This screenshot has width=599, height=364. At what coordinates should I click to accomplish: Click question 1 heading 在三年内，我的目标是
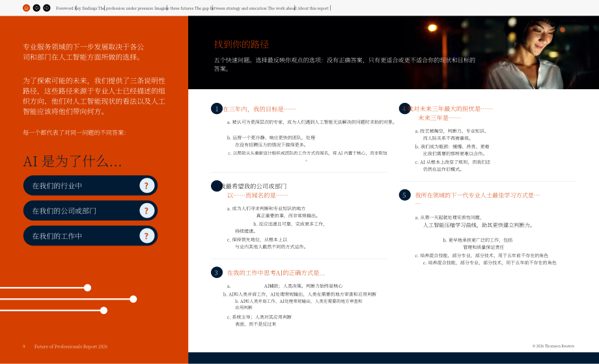click(x=259, y=109)
